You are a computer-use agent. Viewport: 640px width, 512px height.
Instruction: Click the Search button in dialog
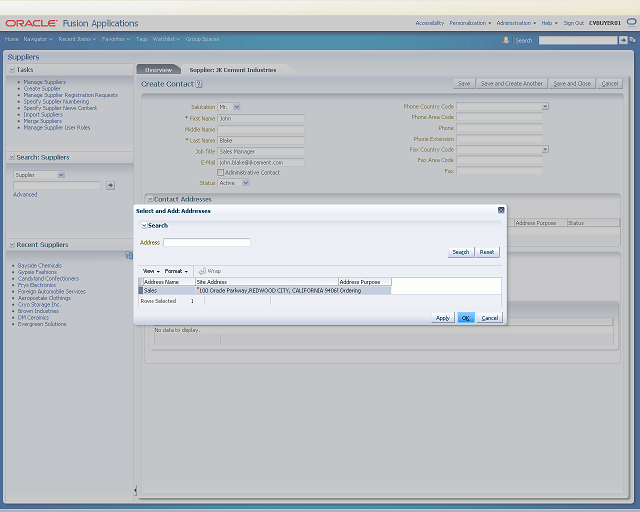(x=461, y=252)
